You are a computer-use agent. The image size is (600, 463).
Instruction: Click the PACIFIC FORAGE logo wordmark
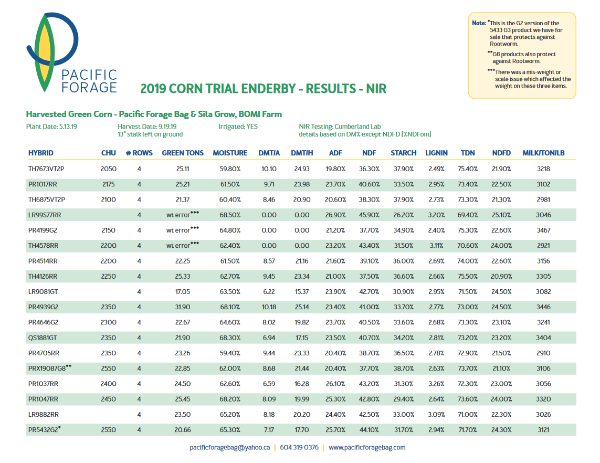(89, 81)
